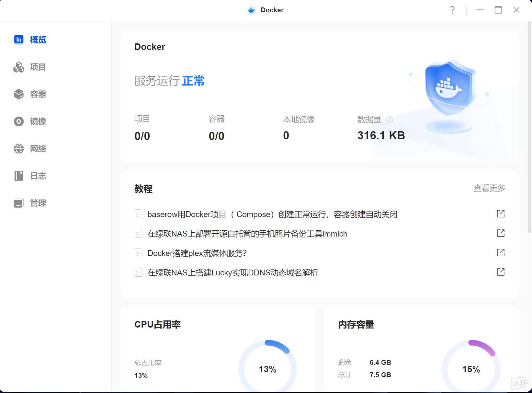Open the baserow Docker Compose tutorial

point(272,214)
